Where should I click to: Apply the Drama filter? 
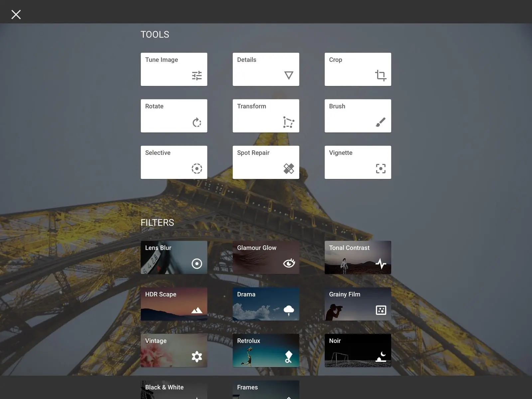[x=266, y=304]
